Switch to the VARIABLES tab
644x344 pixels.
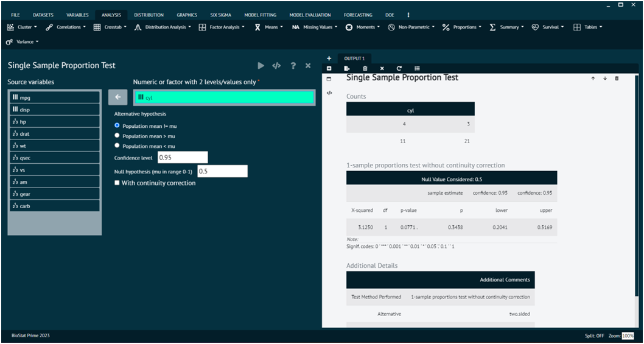pyautogui.click(x=78, y=15)
